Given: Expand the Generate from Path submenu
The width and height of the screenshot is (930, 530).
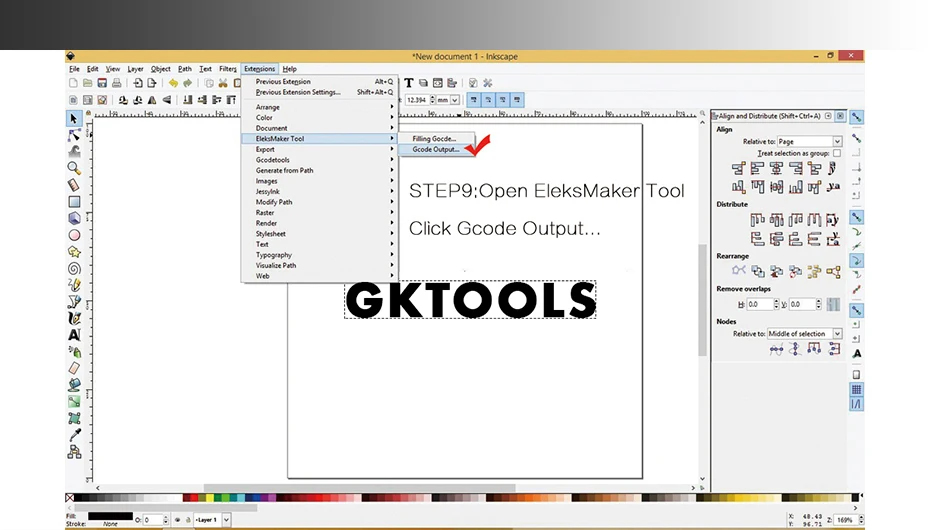Looking at the screenshot, I should (319, 171).
